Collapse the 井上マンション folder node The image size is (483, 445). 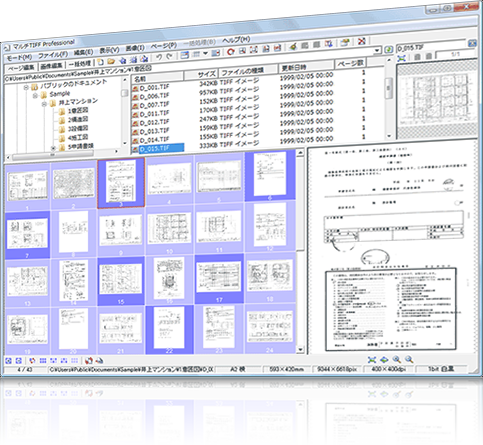pyautogui.click(x=44, y=104)
